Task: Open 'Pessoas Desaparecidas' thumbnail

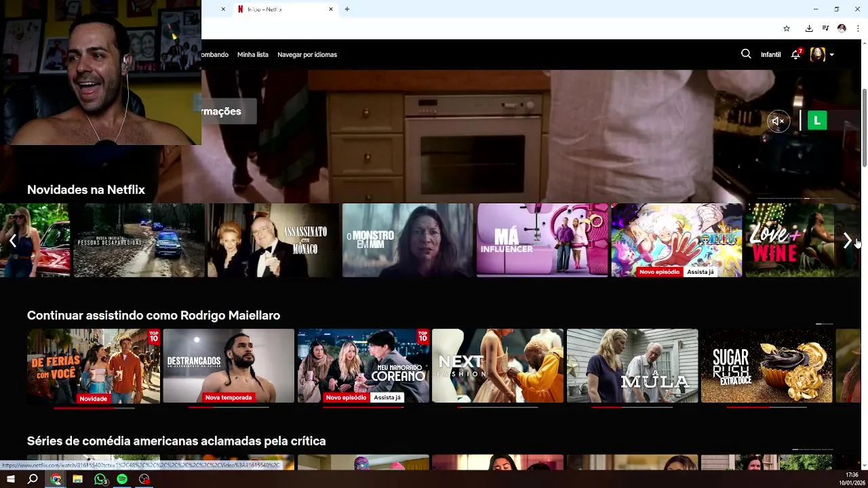Action: [x=138, y=240]
